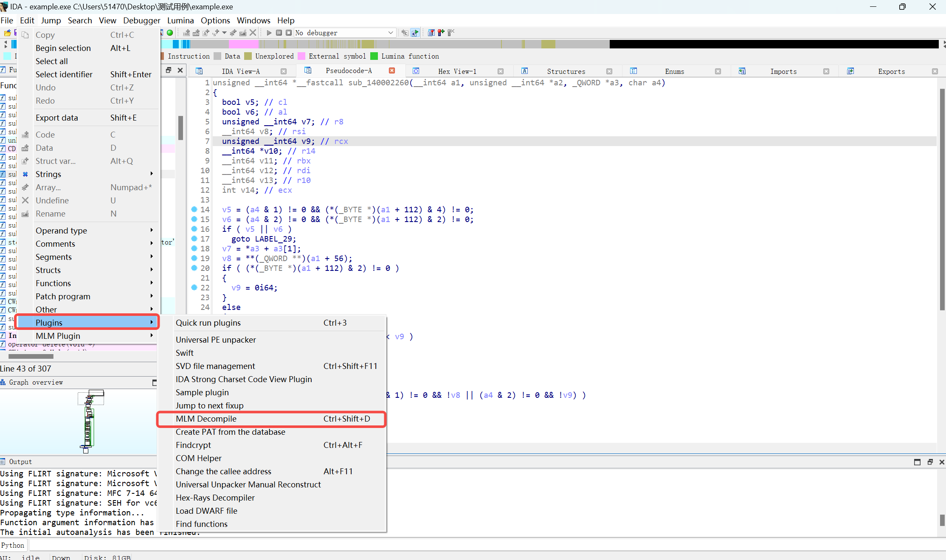This screenshot has height=560, width=946.
Task: Click Export data in Edit menu
Action: point(88,118)
